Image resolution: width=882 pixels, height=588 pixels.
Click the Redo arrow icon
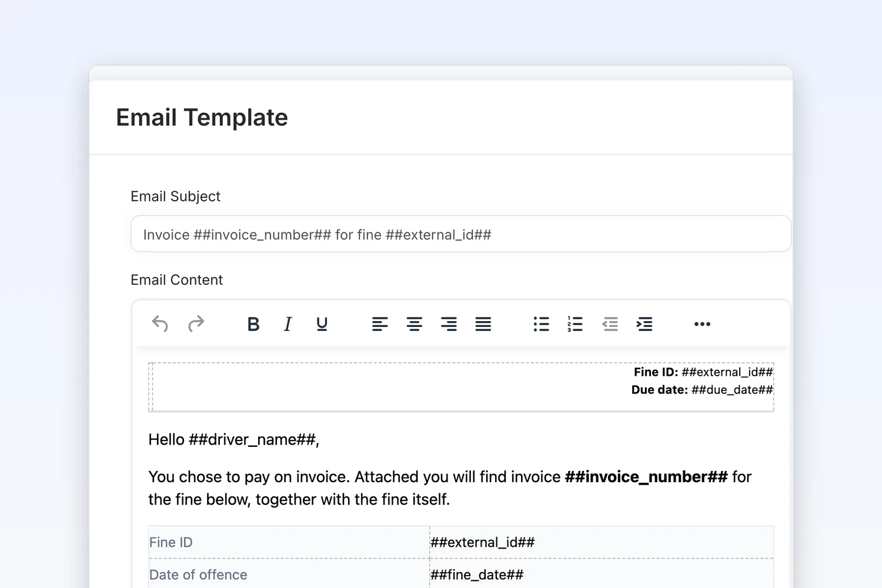click(196, 323)
